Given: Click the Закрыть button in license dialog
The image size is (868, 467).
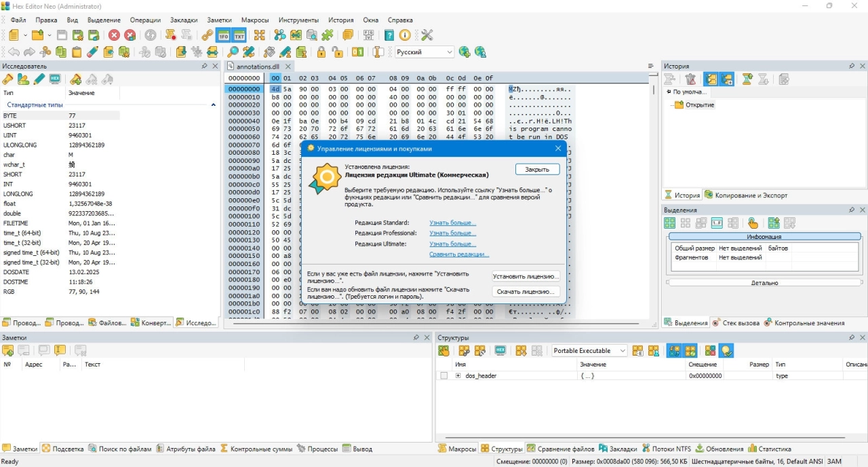Looking at the screenshot, I should (x=537, y=169).
